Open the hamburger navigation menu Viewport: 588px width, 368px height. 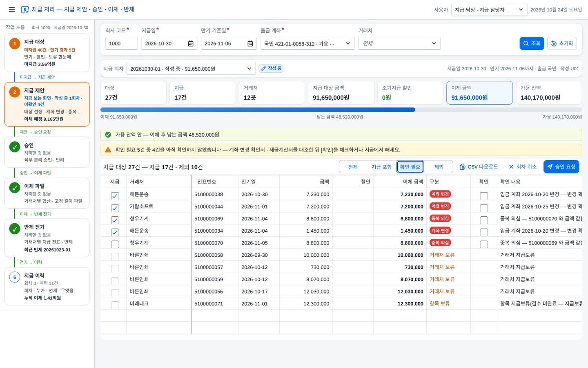11,9
